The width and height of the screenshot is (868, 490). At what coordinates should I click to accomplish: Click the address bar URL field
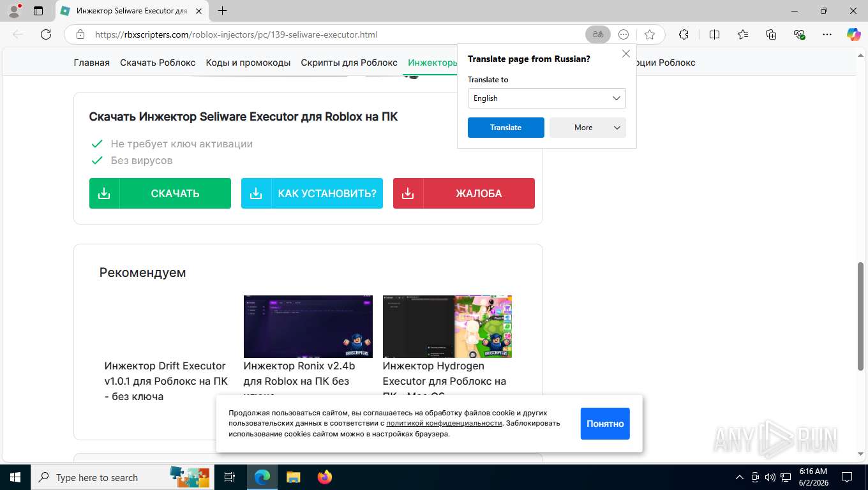337,34
